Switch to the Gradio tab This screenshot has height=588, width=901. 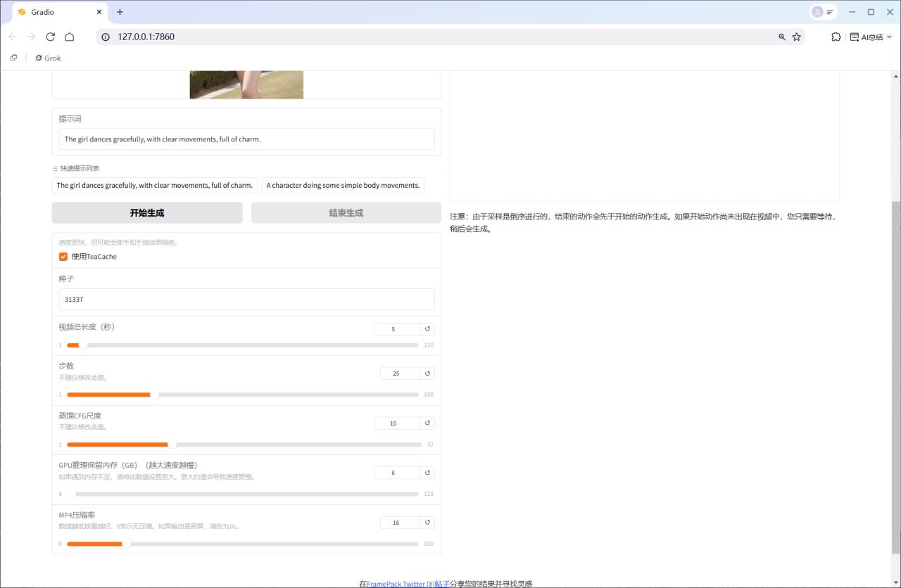point(60,12)
